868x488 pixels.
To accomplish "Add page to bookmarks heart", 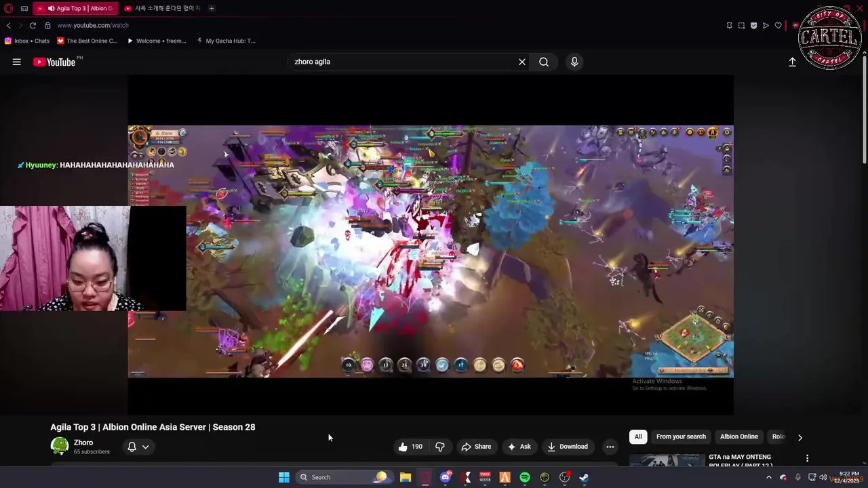I will tap(778, 25).
